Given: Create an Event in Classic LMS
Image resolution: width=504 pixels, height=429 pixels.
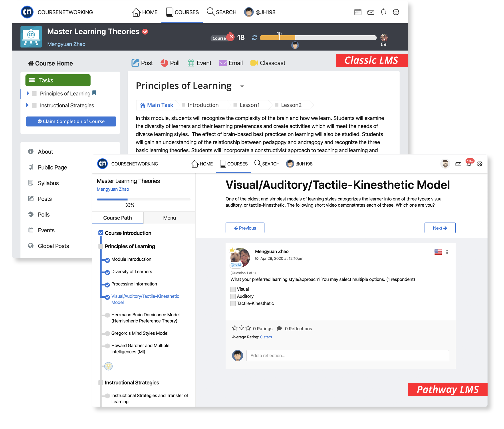Looking at the screenshot, I should coord(199,63).
